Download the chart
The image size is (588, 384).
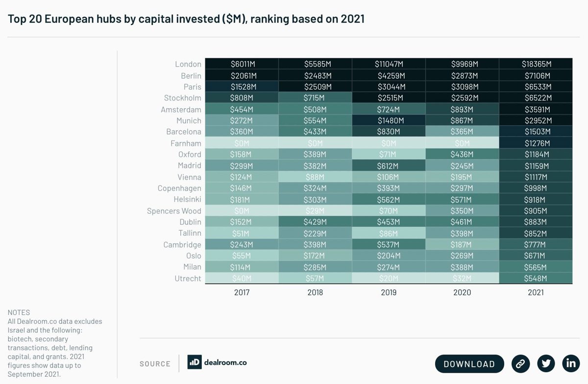pos(469,364)
